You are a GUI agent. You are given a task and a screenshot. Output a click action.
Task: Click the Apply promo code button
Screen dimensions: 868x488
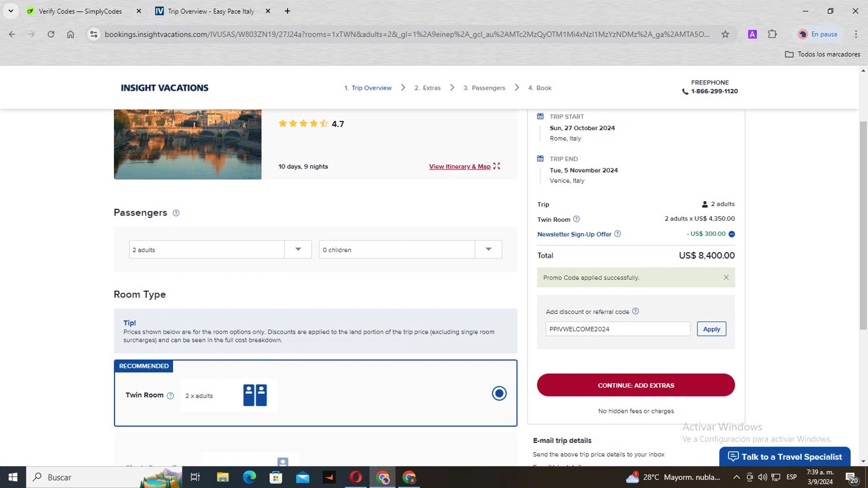pos(711,329)
